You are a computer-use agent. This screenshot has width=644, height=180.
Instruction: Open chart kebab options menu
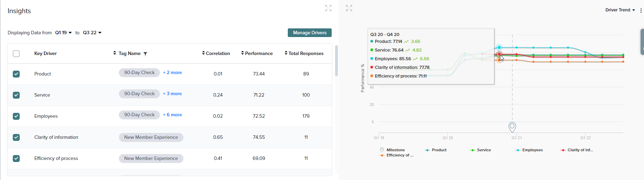coord(641,10)
